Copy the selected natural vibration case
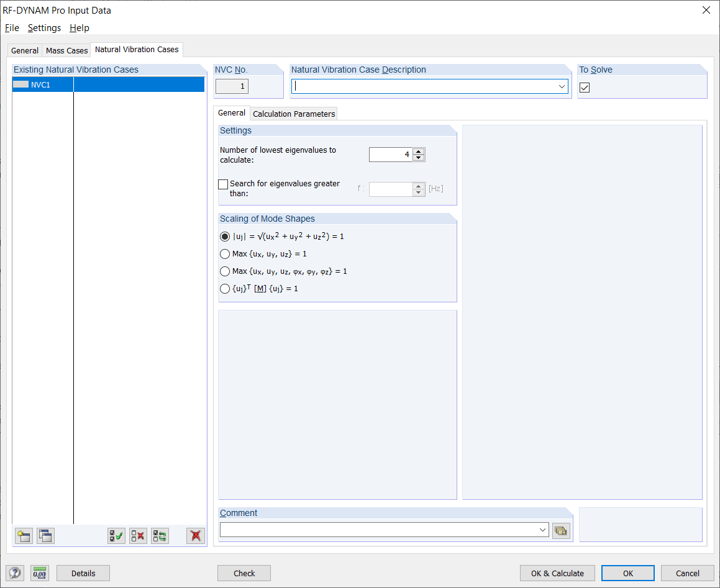 45,536
